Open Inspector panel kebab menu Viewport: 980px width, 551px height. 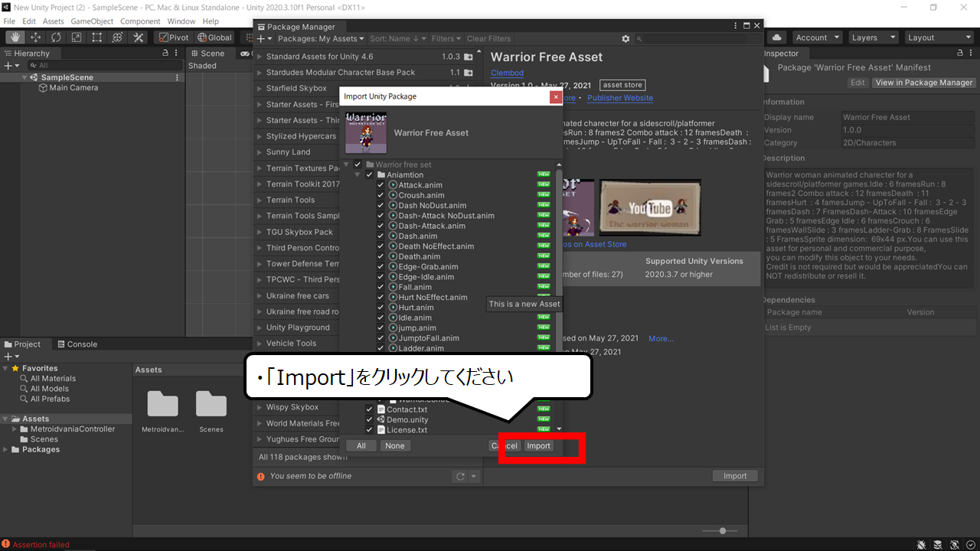pyautogui.click(x=972, y=54)
